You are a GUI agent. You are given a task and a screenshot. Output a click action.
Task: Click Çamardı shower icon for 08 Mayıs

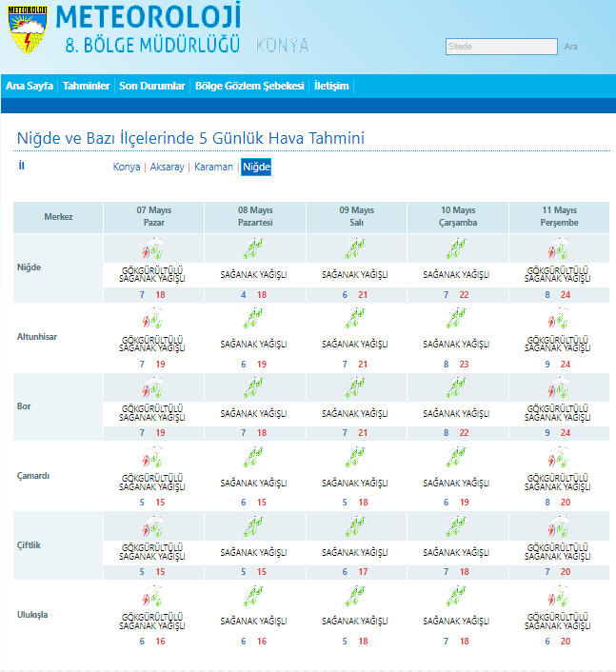coord(254,457)
